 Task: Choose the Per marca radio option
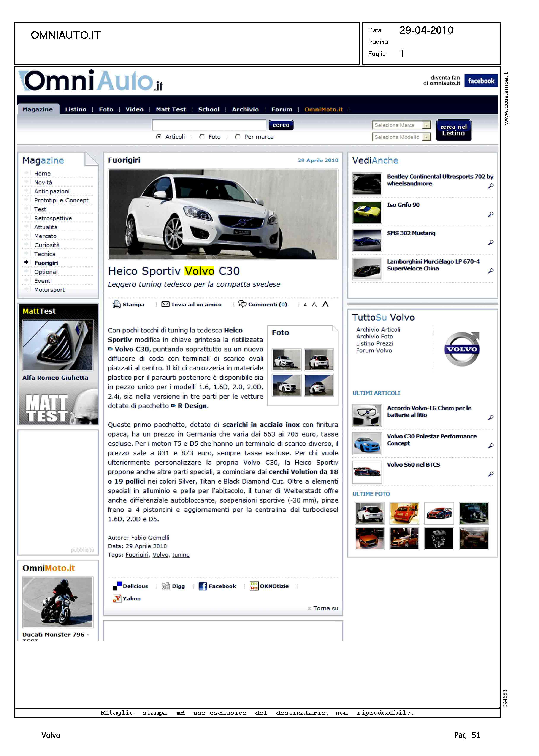point(238,137)
